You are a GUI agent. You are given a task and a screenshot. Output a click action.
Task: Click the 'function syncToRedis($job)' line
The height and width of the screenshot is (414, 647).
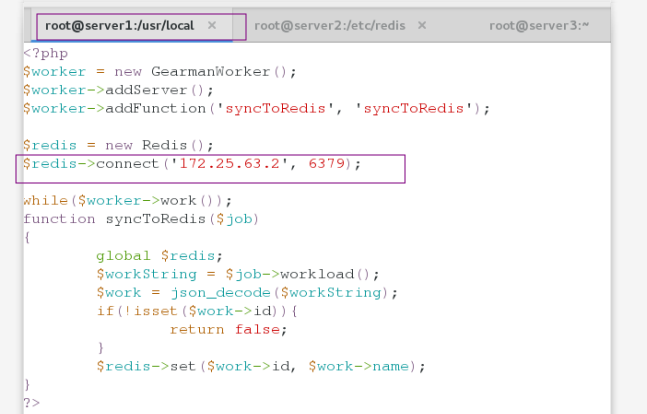coord(141,219)
